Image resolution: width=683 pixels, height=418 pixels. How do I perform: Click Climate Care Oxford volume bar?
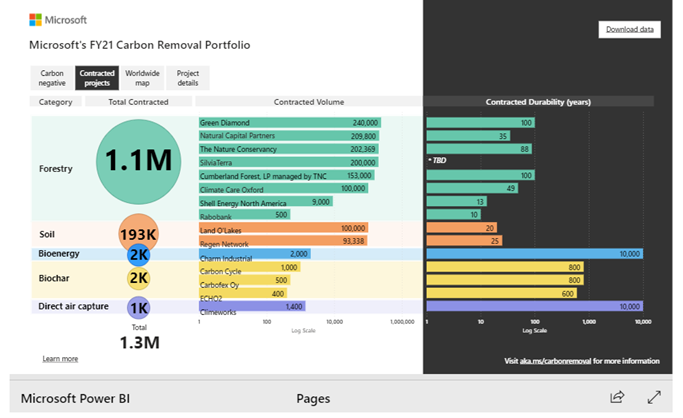click(x=284, y=189)
